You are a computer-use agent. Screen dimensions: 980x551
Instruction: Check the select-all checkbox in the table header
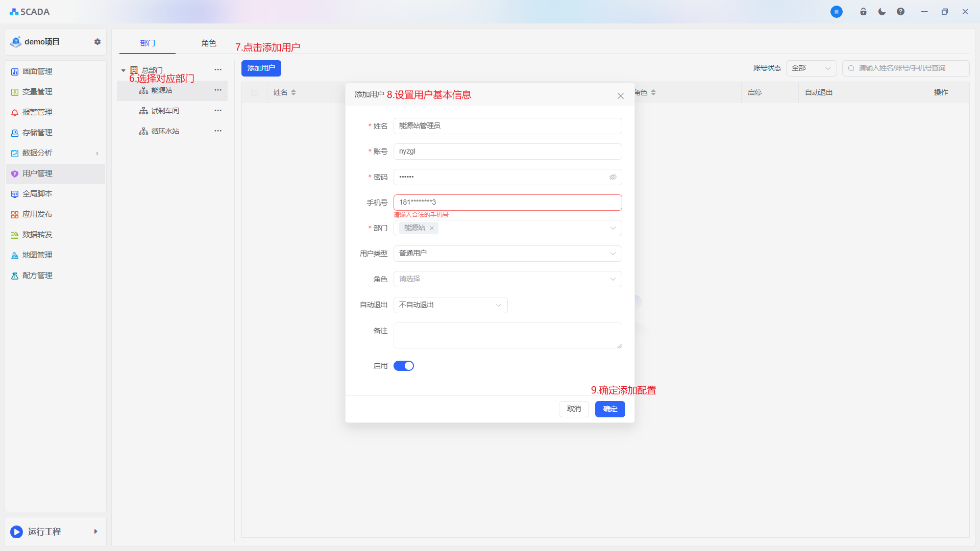255,92
